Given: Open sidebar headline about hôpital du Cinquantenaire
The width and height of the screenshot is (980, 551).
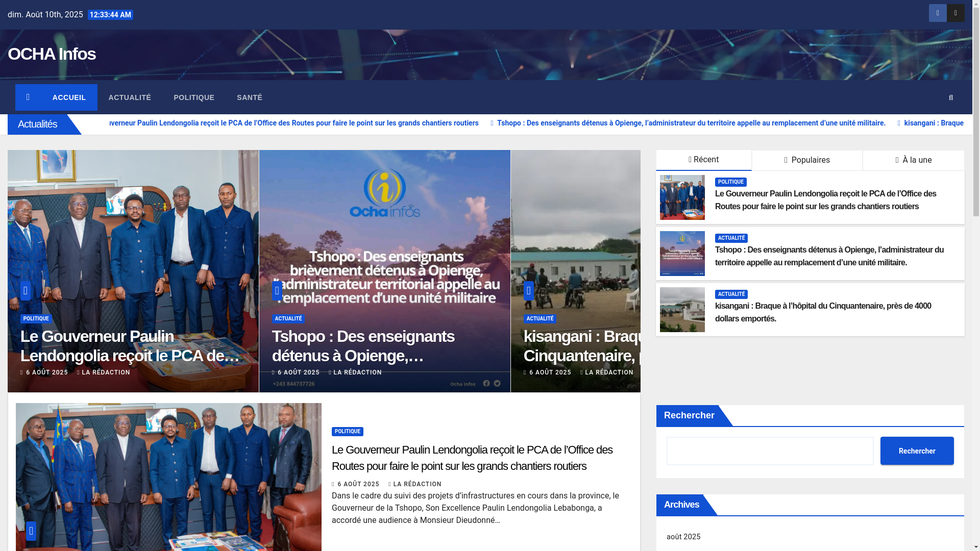Looking at the screenshot, I should click(x=823, y=312).
